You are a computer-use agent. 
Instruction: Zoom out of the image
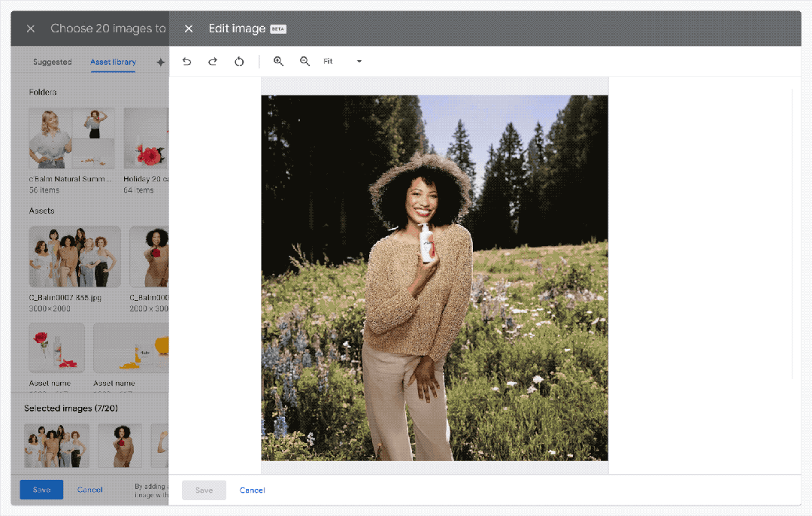click(x=304, y=61)
